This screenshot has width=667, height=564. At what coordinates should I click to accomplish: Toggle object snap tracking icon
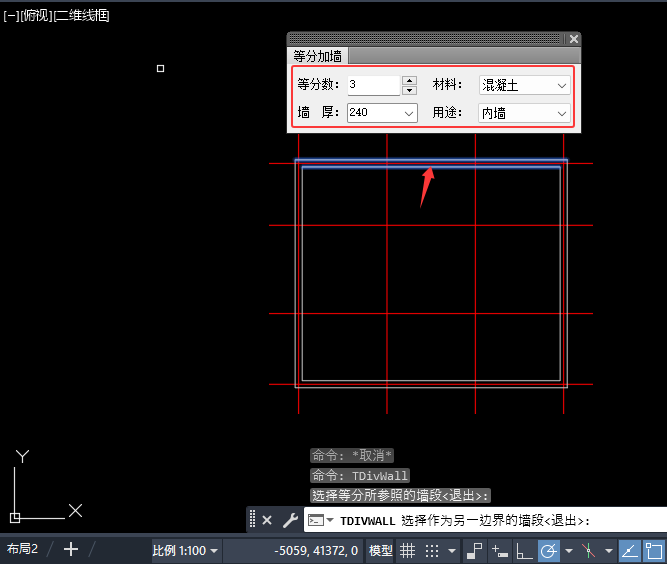click(630, 551)
